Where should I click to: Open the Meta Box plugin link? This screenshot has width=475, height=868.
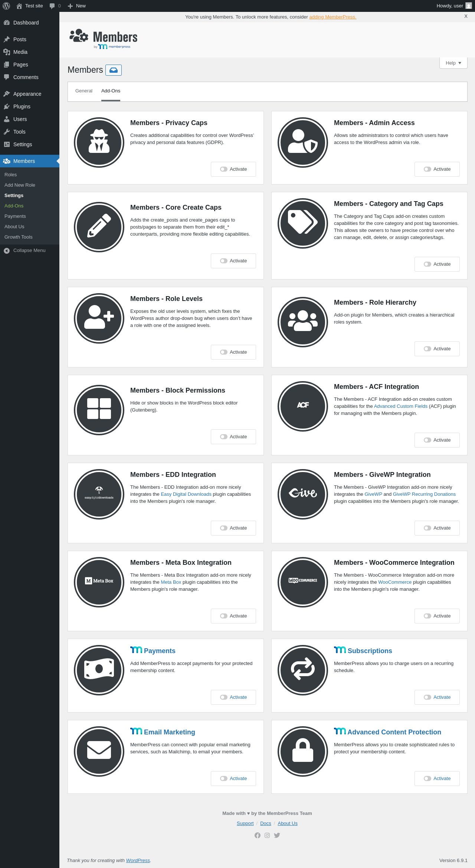click(x=171, y=582)
